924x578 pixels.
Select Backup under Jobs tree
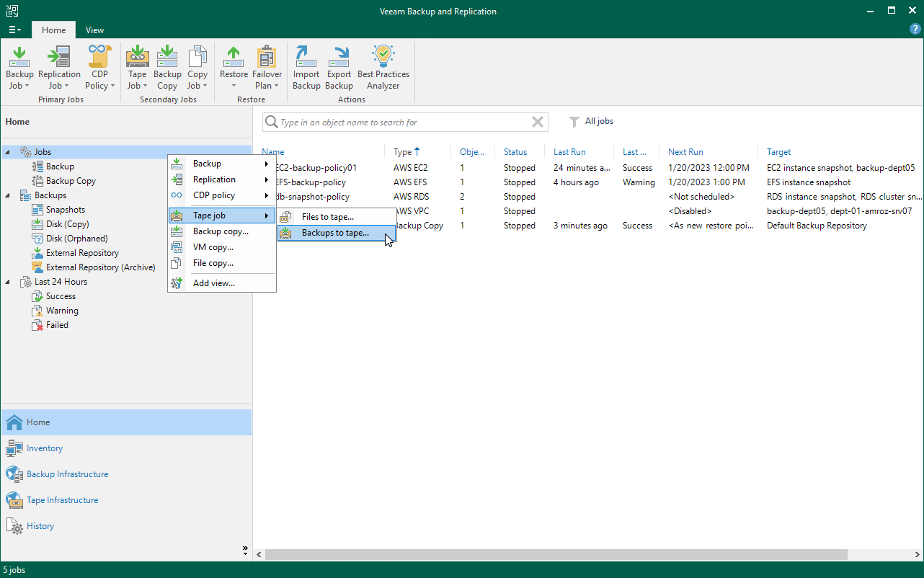coord(60,166)
